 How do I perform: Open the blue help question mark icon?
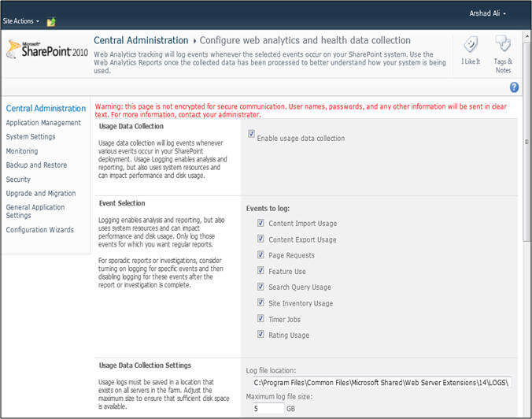pos(514,87)
